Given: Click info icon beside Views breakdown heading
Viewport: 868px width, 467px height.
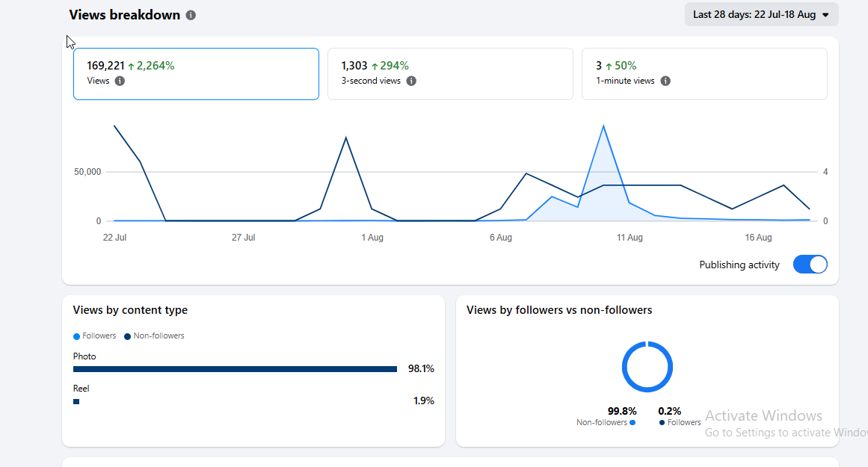Looking at the screenshot, I should (x=191, y=15).
